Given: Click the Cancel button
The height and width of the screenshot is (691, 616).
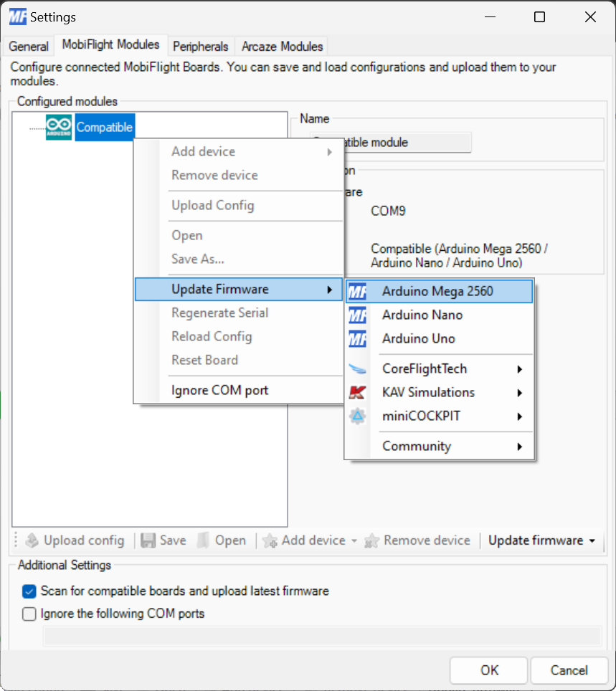Looking at the screenshot, I should coord(569,670).
